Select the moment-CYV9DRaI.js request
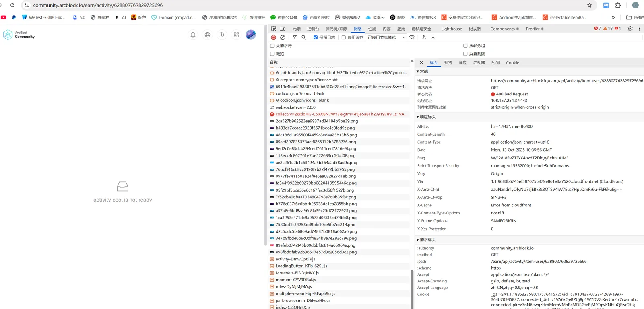 pyautogui.click(x=339, y=280)
